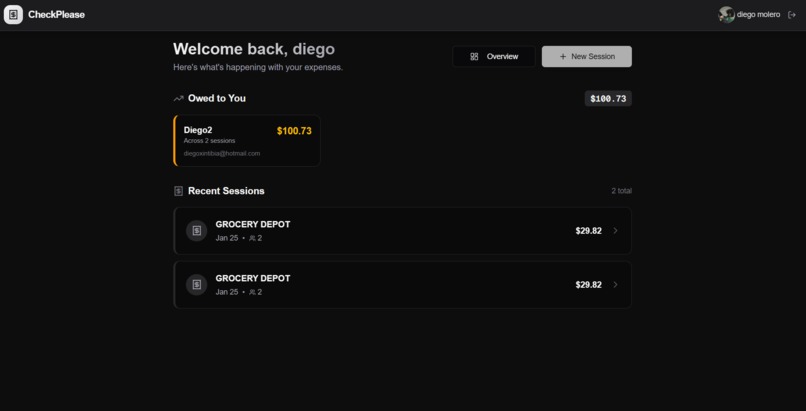Click the 2 total sessions count
Screen dimensions: 806x411
[621, 191]
